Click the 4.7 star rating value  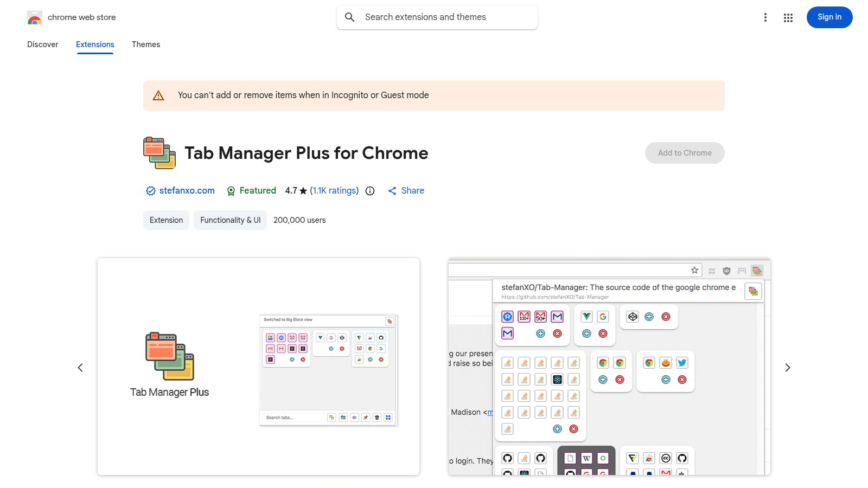click(x=296, y=191)
